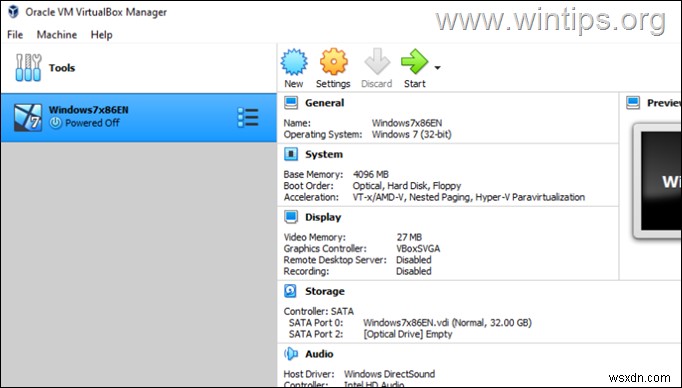The height and width of the screenshot is (388, 682).
Task: Open the File menu
Action: coord(15,35)
